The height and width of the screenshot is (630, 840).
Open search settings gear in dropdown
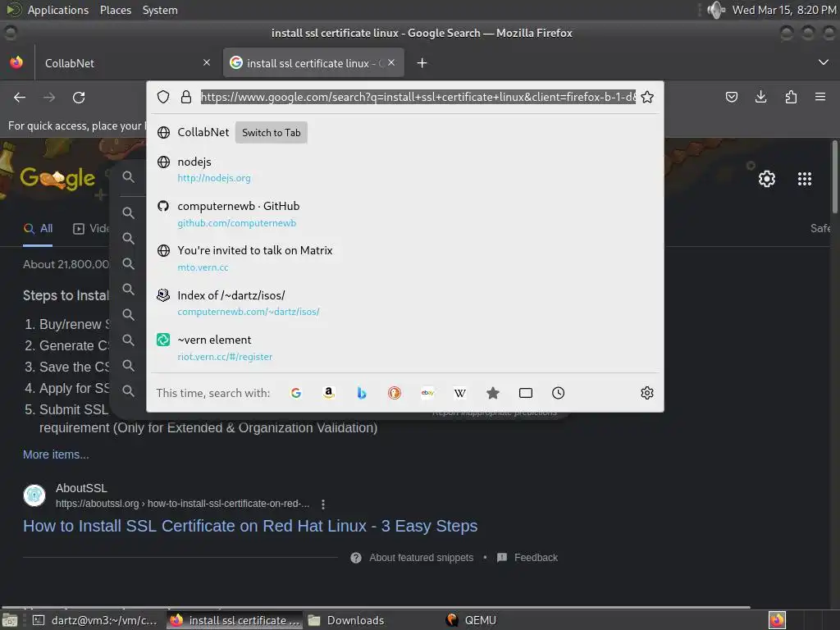(647, 393)
